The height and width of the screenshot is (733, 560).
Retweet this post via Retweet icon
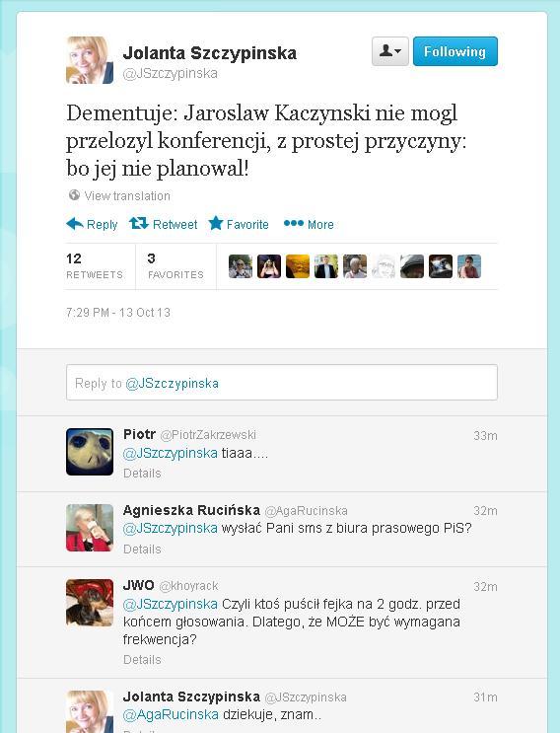(x=139, y=224)
